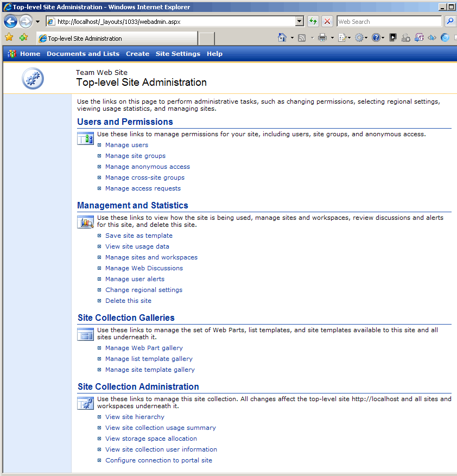Image resolution: width=457 pixels, height=476 pixels.
Task: Click the Delete this site link
Action: [129, 301]
